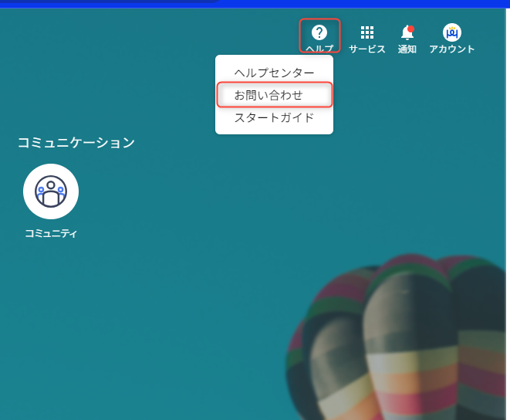
Task: Click the ヘルプ label under the question mark
Action: tap(319, 49)
